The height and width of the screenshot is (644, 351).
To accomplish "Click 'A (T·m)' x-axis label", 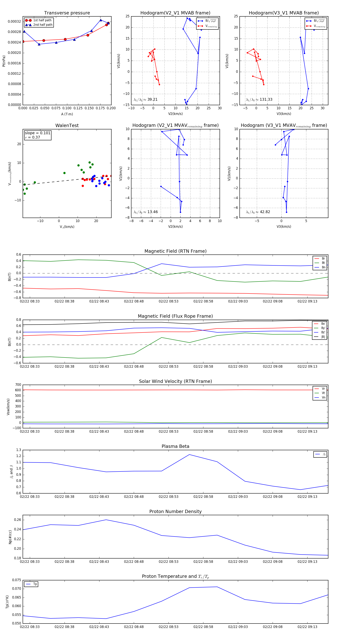I will coord(67,114).
